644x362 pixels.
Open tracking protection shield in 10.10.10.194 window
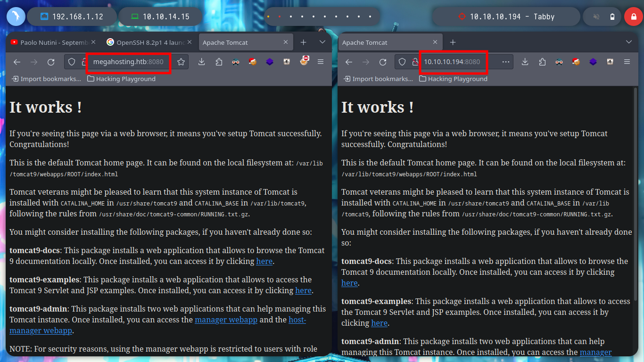click(x=402, y=62)
